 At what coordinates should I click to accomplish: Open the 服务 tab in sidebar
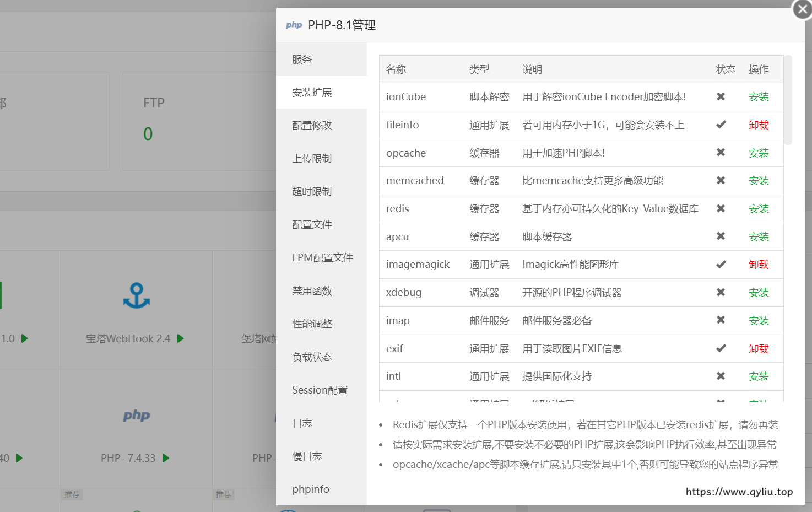[302, 60]
